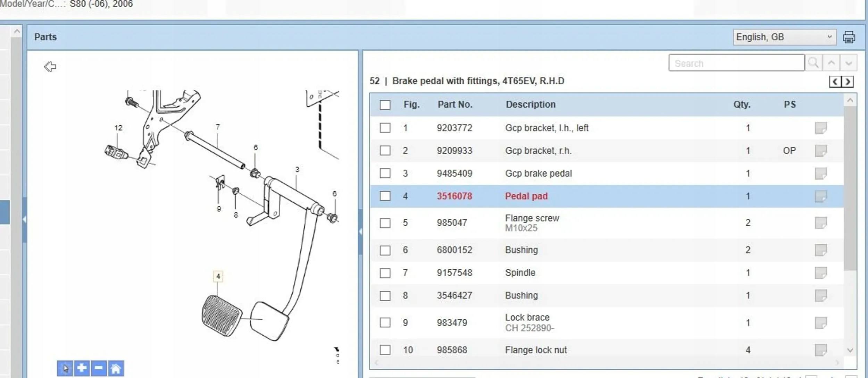Click the Pedal pad part number 3516078
Image resolution: width=868 pixels, height=378 pixels.
tap(454, 196)
